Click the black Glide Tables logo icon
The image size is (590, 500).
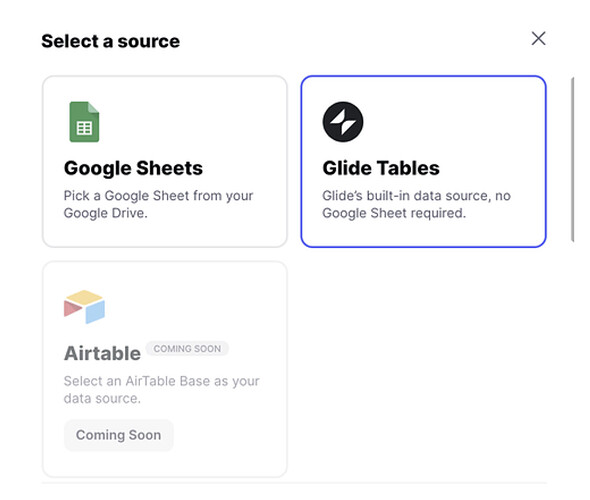coord(343,122)
